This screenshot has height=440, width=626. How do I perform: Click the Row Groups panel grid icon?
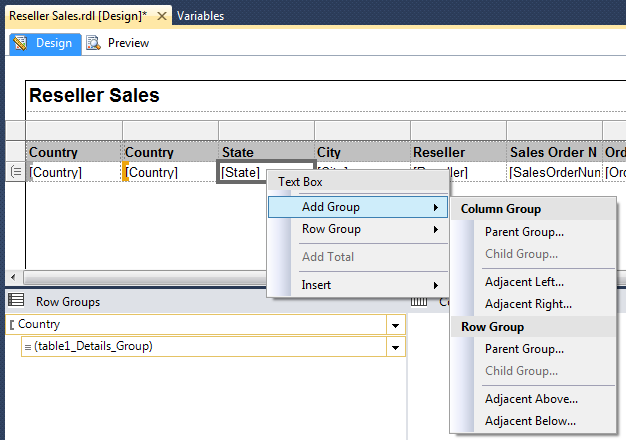pyautogui.click(x=16, y=301)
